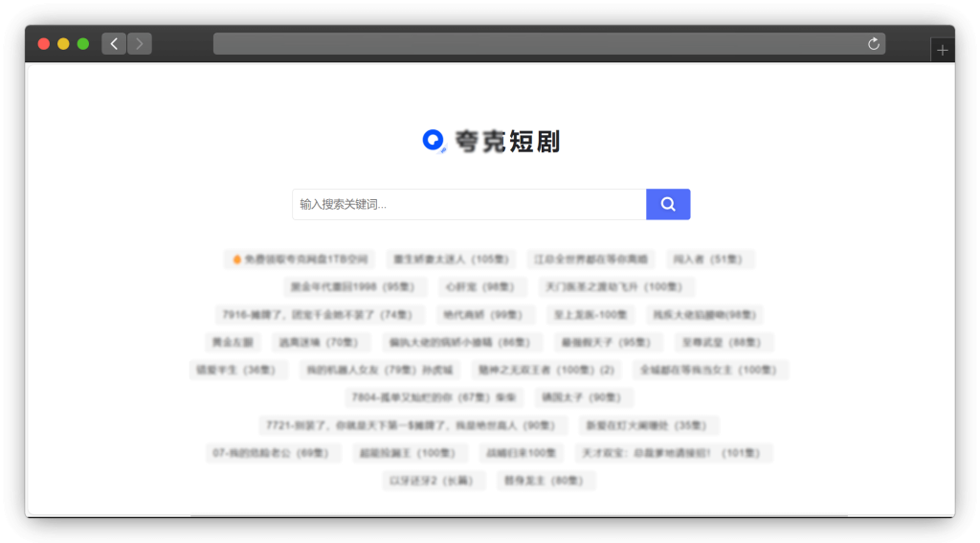Reload the page with the refresh icon
The height and width of the screenshot is (543, 980).
[873, 44]
